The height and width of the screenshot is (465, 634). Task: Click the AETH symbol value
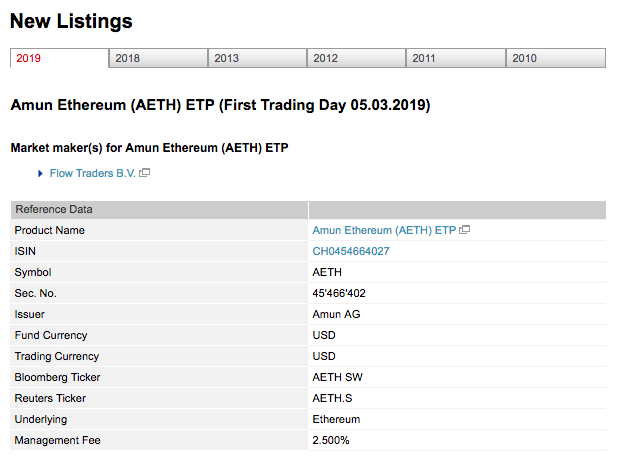(327, 272)
